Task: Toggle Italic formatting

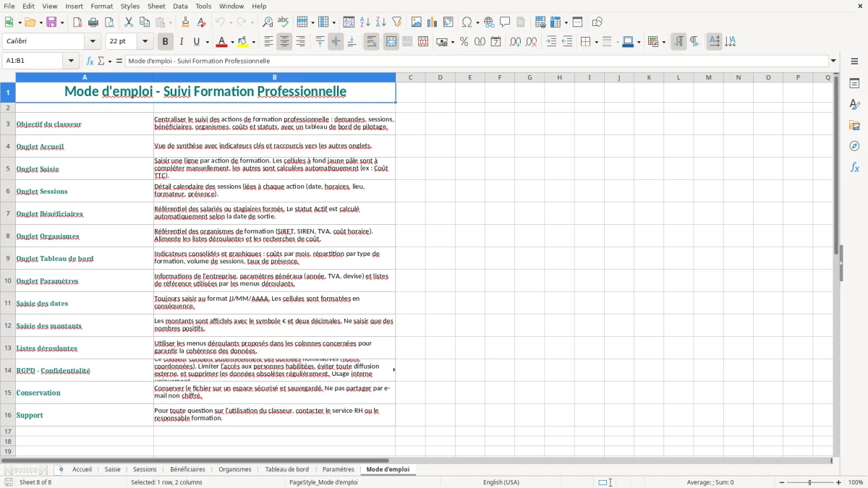Action: 182,42
